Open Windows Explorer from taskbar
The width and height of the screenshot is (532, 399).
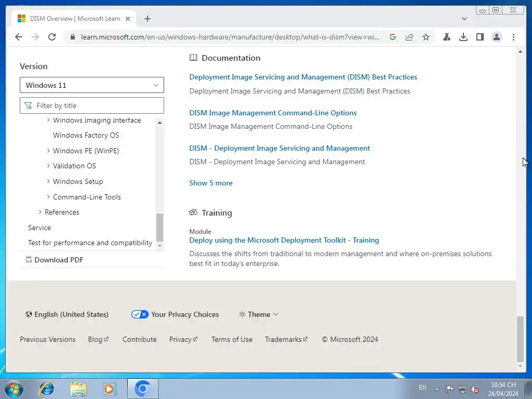[78, 389]
